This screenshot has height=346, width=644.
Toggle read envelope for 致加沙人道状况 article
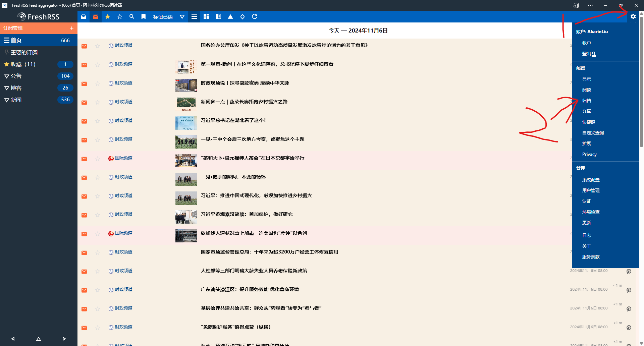tap(84, 234)
